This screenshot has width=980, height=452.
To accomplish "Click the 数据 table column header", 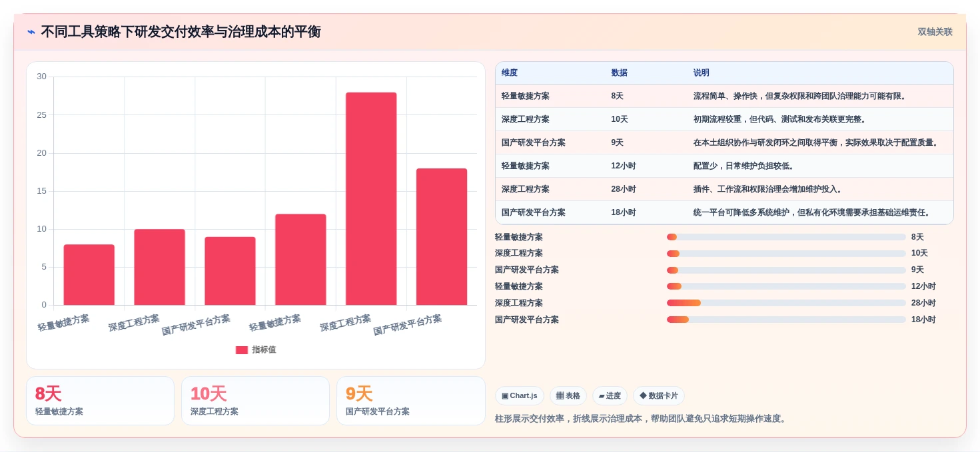I will (619, 73).
